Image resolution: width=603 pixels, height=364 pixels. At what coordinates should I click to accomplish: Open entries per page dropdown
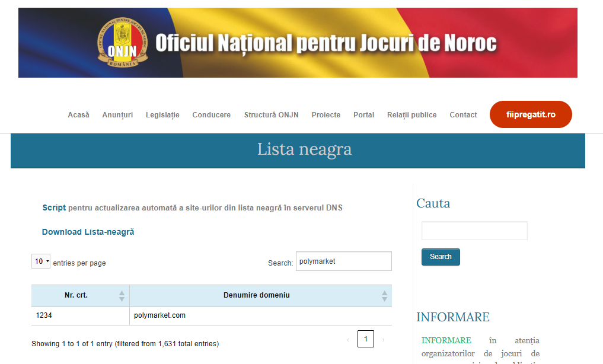41,261
